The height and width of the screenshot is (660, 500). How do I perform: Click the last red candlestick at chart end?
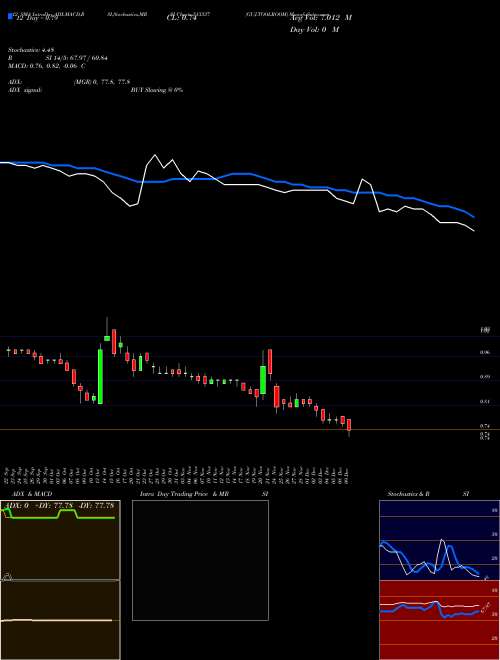click(x=349, y=424)
